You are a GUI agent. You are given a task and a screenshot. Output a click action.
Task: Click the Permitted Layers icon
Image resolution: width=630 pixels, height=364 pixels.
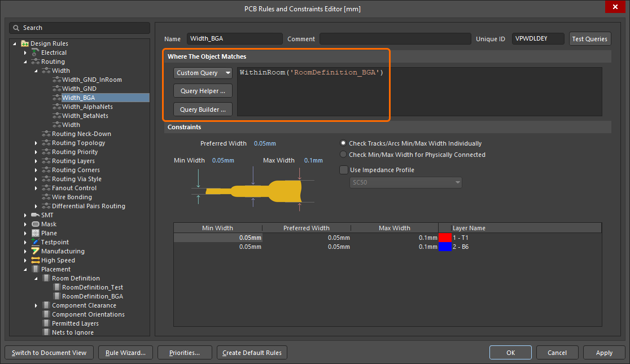tap(46, 323)
